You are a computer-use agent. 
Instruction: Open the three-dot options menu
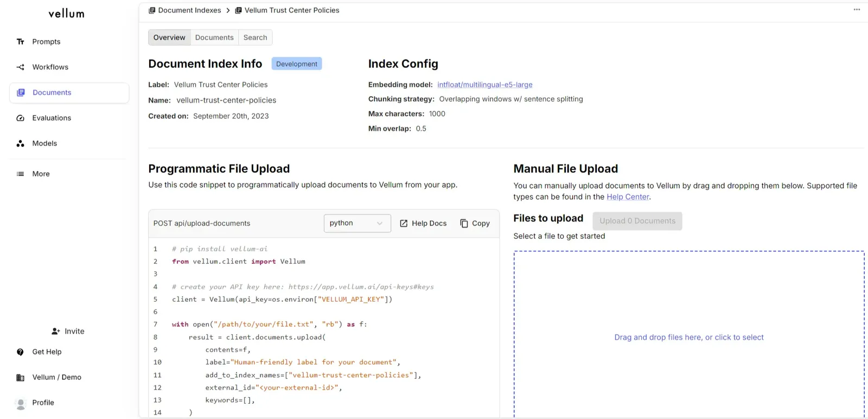coord(857,9)
